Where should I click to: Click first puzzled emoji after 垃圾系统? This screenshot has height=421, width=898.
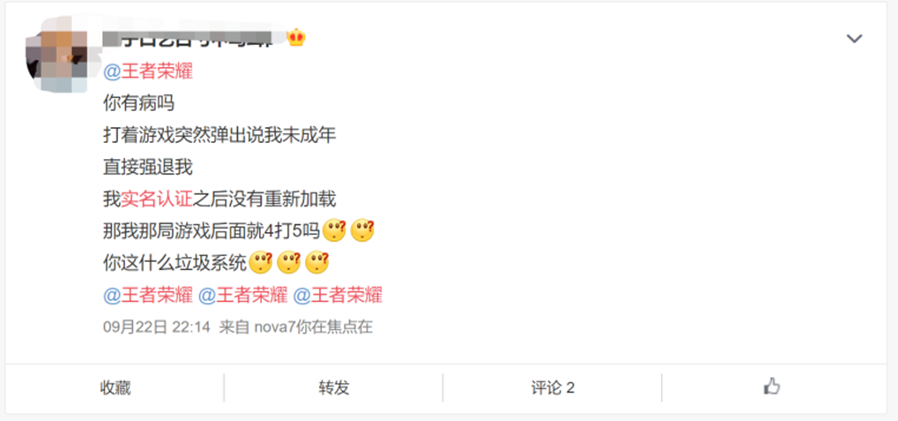[x=261, y=263]
